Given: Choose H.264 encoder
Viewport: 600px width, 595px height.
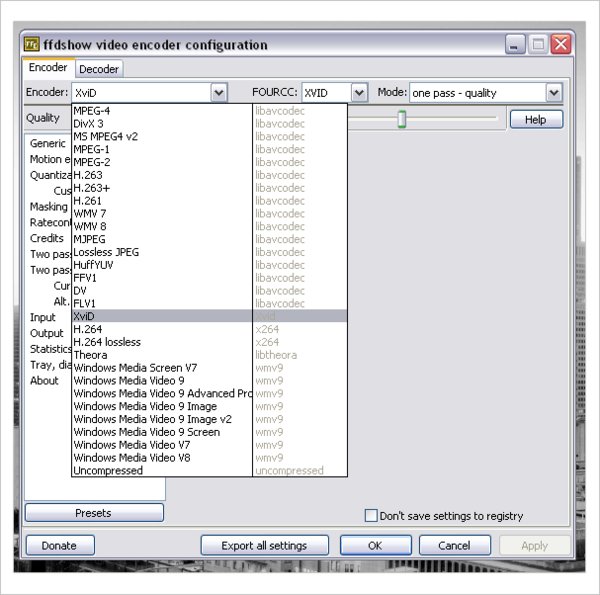Looking at the screenshot, I should [x=209, y=329].
